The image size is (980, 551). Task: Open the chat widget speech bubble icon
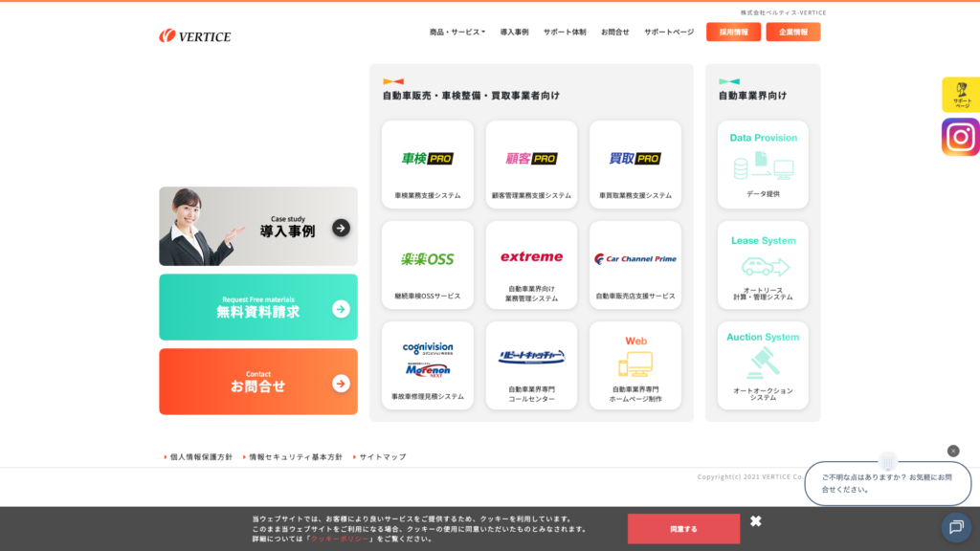955,527
